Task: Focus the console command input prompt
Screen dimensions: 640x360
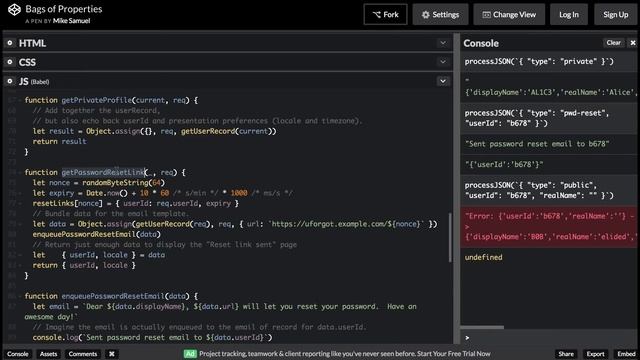Action: [x=550, y=338]
